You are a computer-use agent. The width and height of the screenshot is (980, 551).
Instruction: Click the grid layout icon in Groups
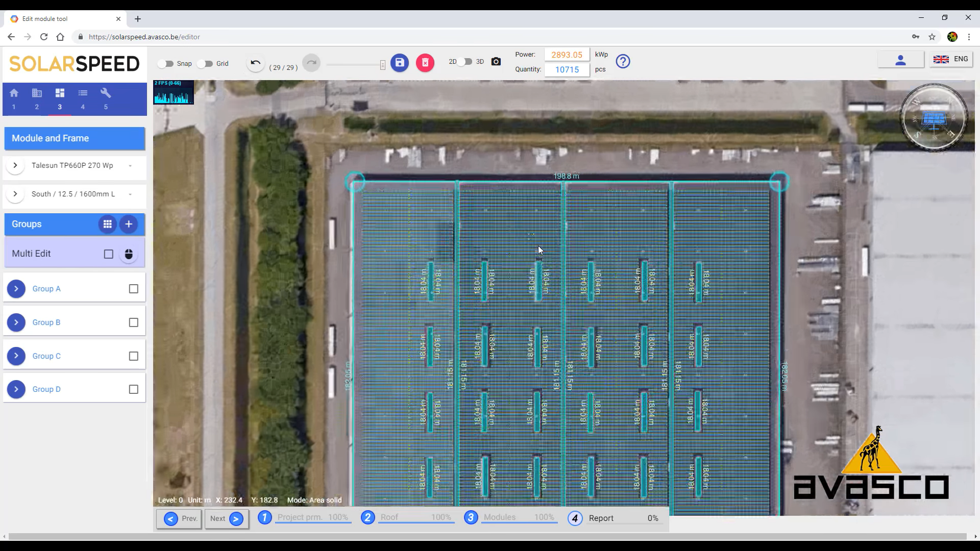coord(107,224)
